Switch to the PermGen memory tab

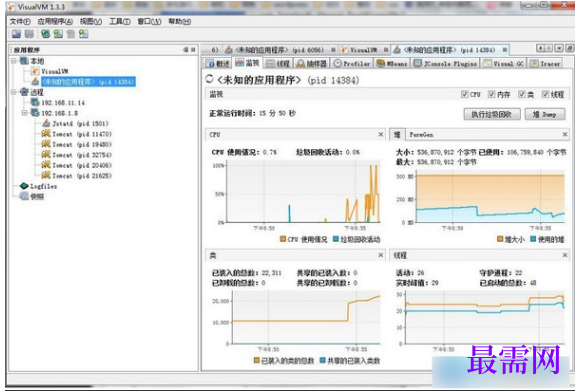point(421,135)
